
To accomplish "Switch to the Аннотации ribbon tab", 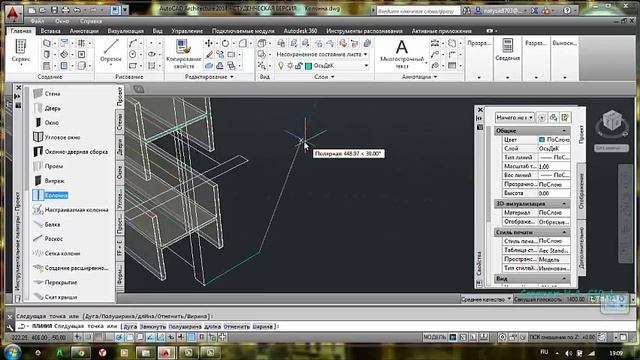I will [84, 31].
